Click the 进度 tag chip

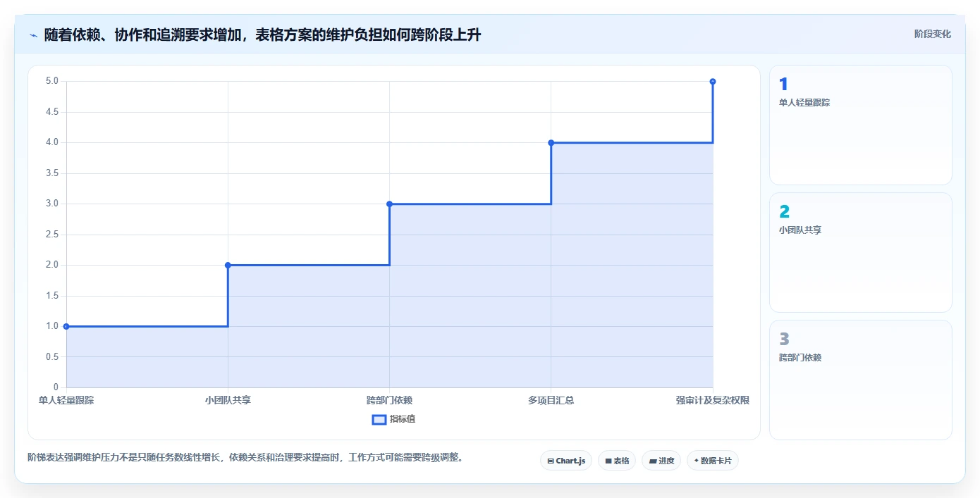click(x=661, y=461)
